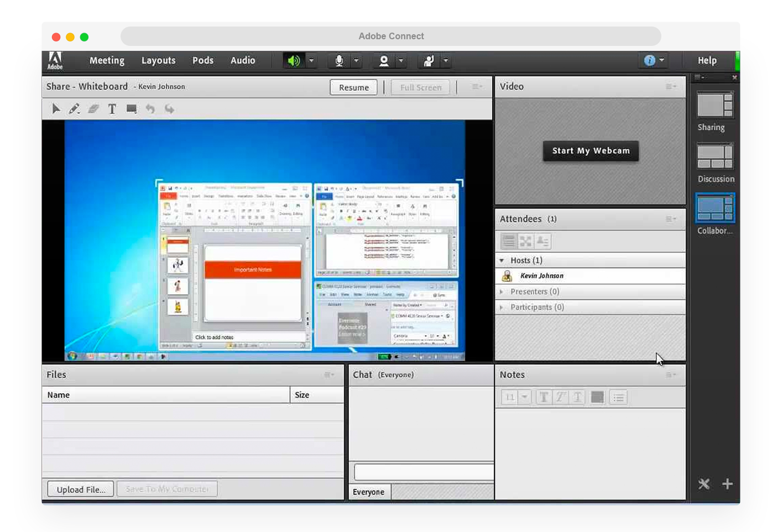Switch to Attendees list view
783x532 pixels.
pyautogui.click(x=509, y=241)
